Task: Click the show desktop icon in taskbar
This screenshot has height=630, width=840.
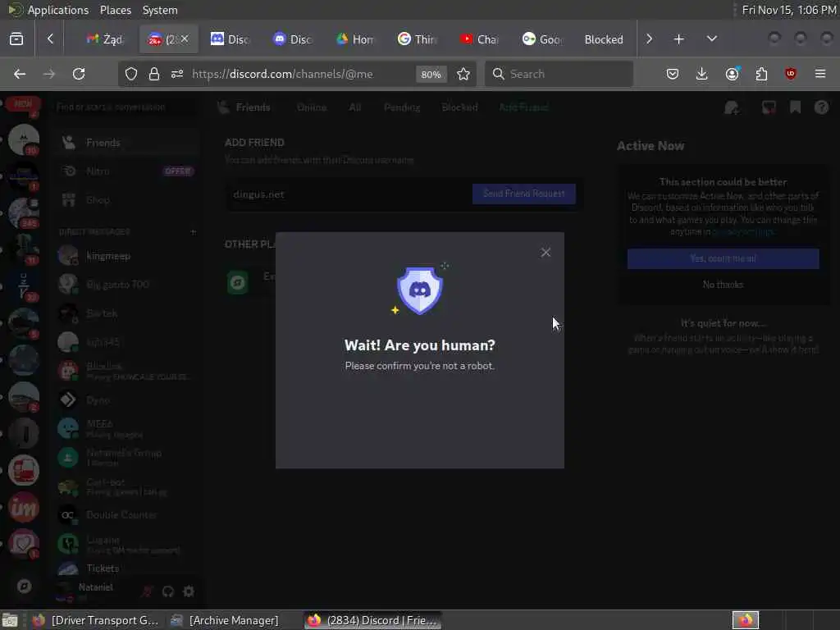Action: click(10, 620)
